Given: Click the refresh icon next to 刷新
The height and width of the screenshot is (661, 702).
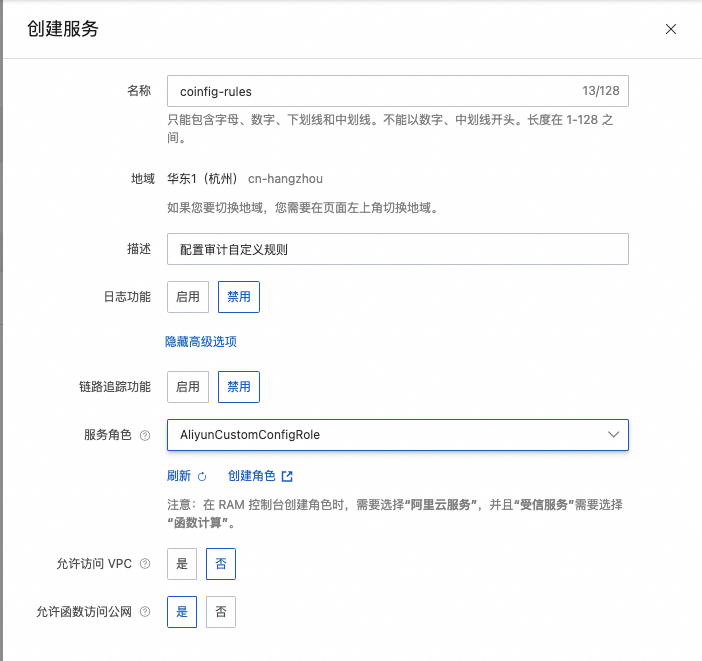Looking at the screenshot, I should [x=202, y=476].
